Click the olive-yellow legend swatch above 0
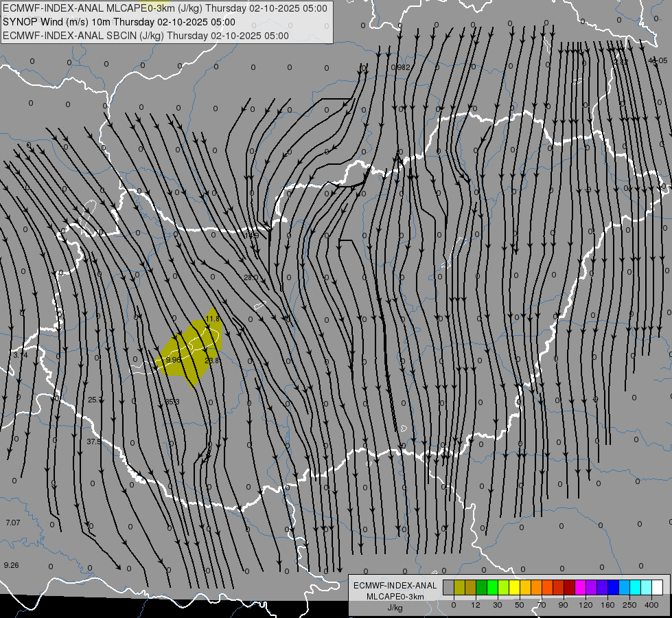 [459, 587]
